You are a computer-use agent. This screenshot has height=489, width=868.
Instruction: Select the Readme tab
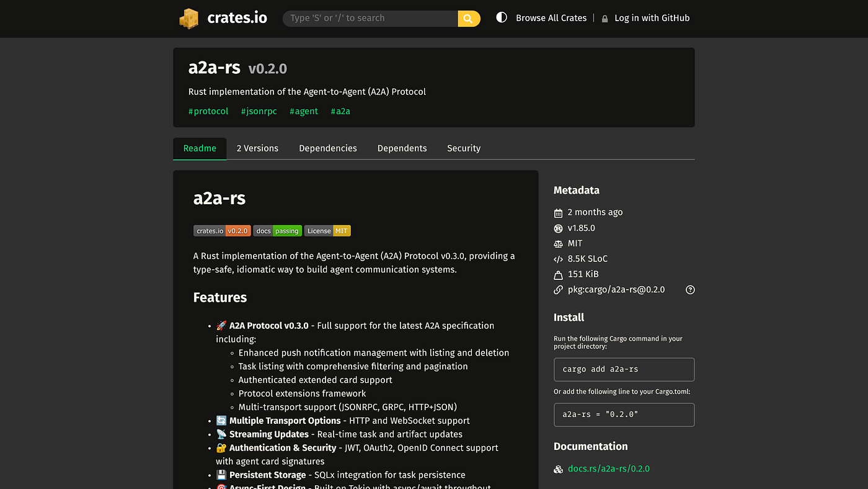pos(200,148)
